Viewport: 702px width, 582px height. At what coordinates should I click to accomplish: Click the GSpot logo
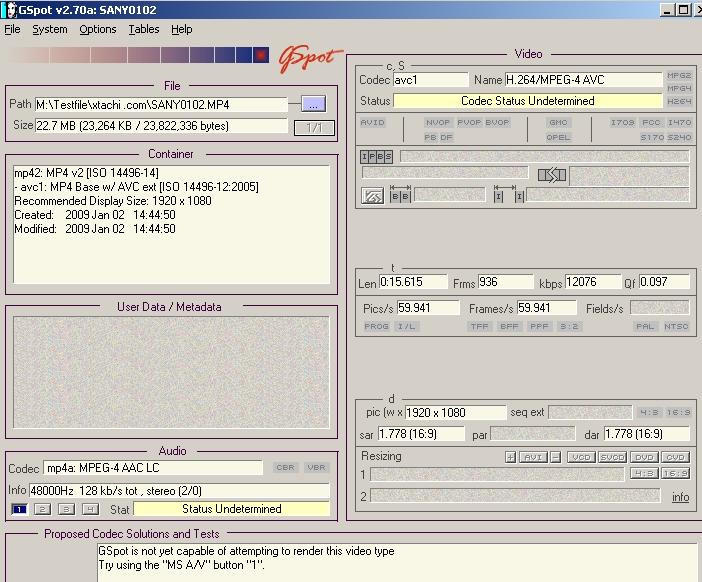click(309, 59)
